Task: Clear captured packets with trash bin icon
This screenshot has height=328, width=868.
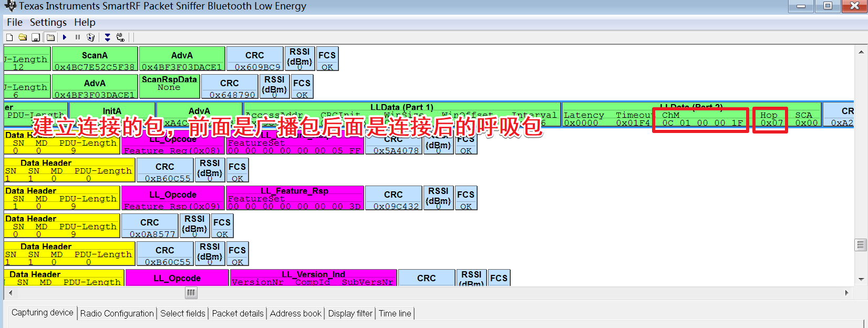Action: (x=91, y=37)
